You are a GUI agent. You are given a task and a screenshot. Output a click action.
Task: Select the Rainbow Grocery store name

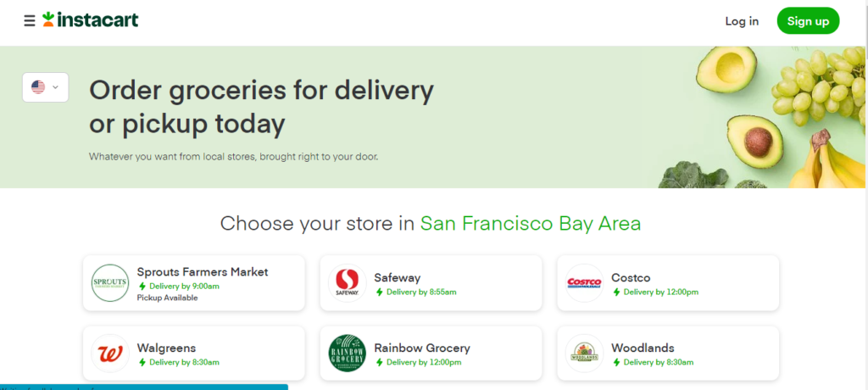422,348
